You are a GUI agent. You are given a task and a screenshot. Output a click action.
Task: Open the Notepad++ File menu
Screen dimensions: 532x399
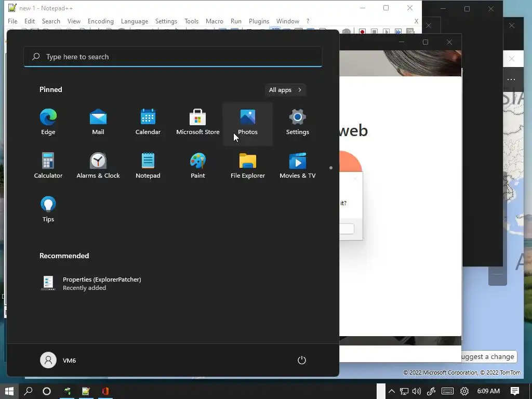12,21
